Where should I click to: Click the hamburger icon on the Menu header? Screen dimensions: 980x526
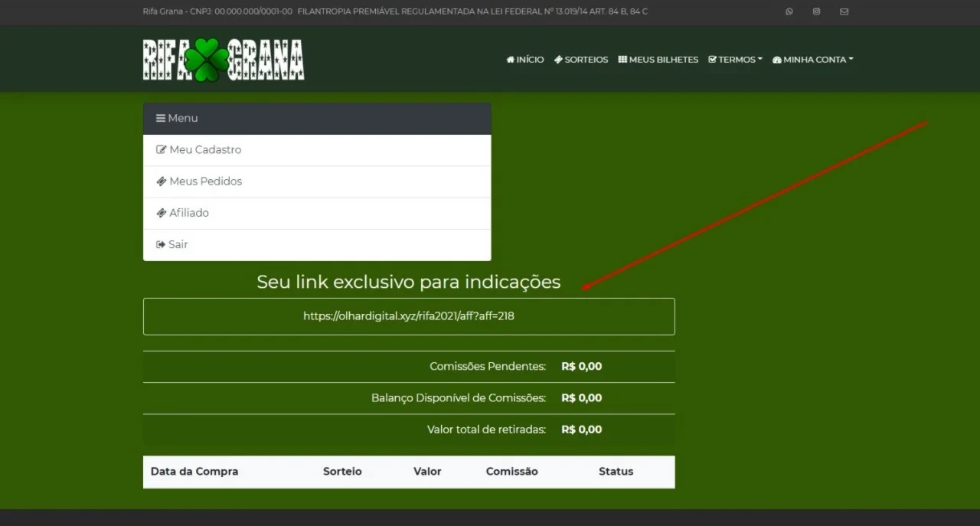pyautogui.click(x=159, y=118)
